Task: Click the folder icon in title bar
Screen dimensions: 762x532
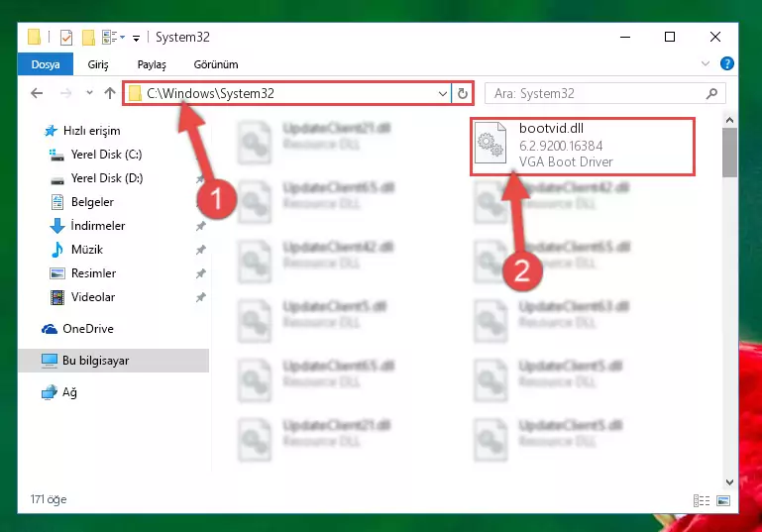Action: [34, 37]
